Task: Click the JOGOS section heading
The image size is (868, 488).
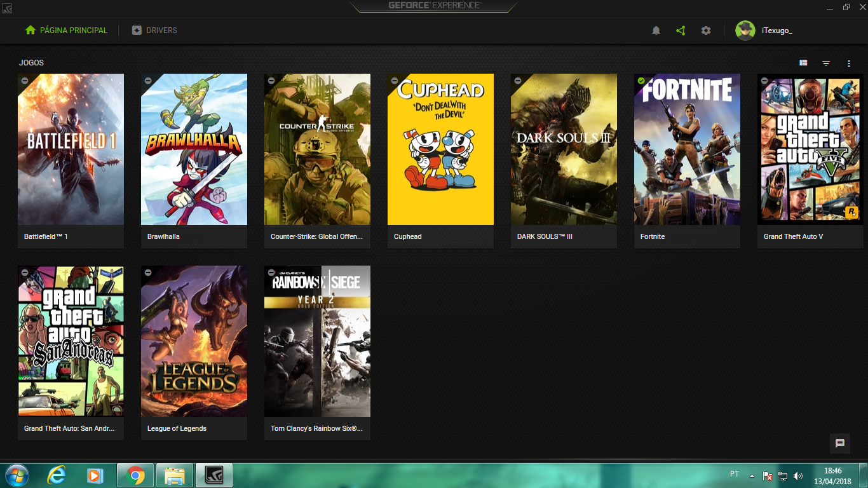Action: 31,63
